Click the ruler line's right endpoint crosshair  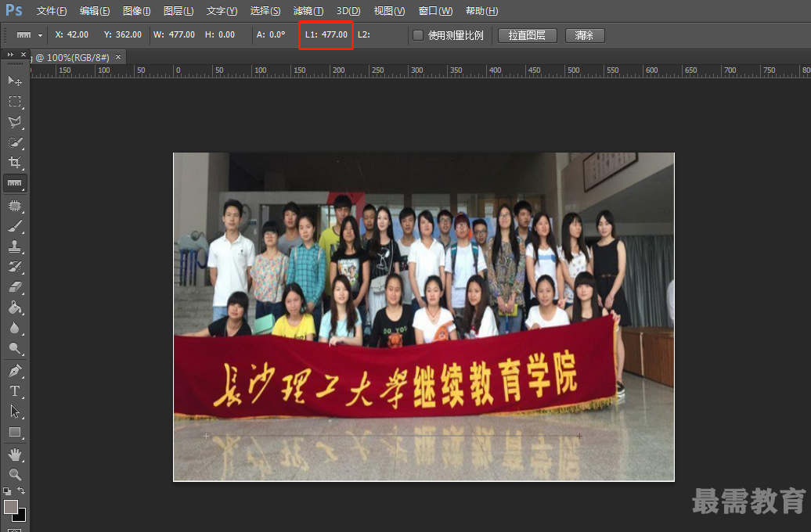579,436
